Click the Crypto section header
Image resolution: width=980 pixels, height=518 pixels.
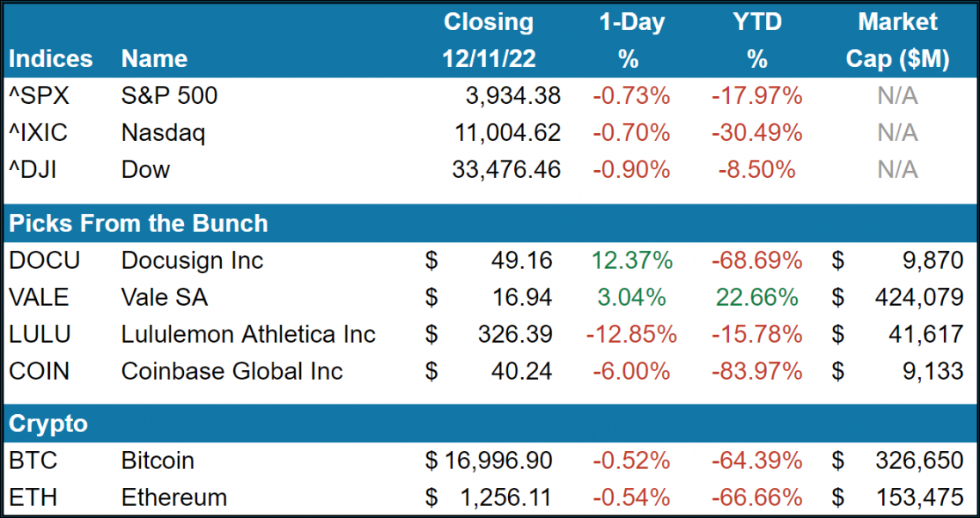(x=48, y=424)
